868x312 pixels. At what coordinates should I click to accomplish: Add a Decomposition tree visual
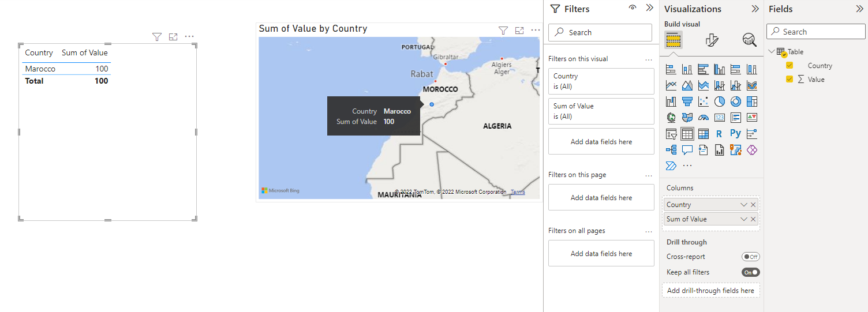coord(671,150)
